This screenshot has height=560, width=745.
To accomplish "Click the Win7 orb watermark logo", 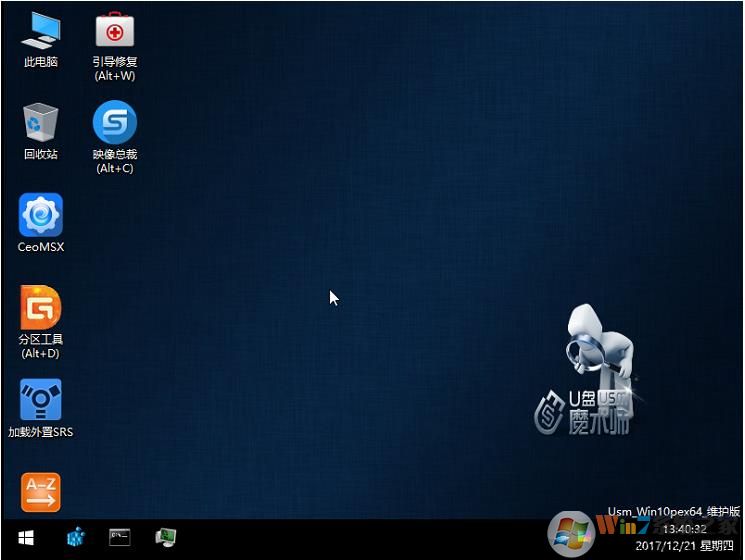I will tap(572, 530).
